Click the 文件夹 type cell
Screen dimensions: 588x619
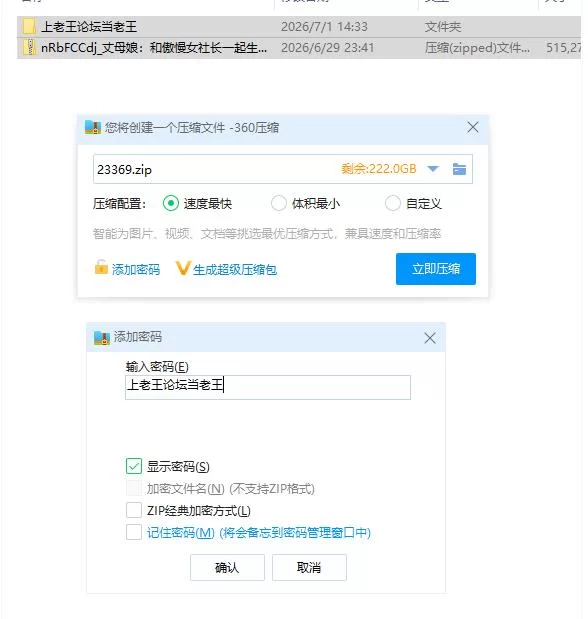coord(443,27)
